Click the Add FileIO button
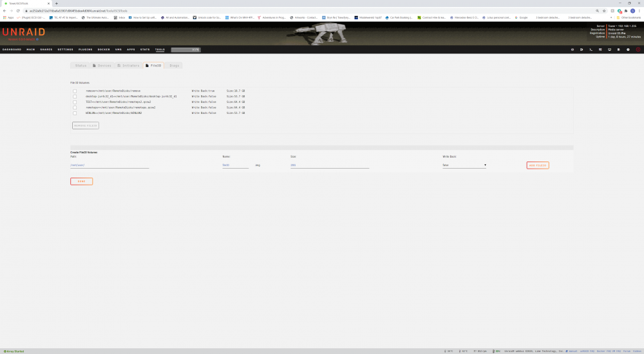The height and width of the screenshot is (354, 644). [538, 165]
